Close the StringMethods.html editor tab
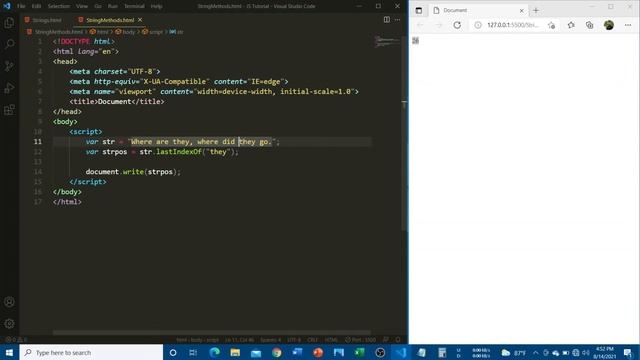This screenshot has height=360, width=640. tap(140, 20)
